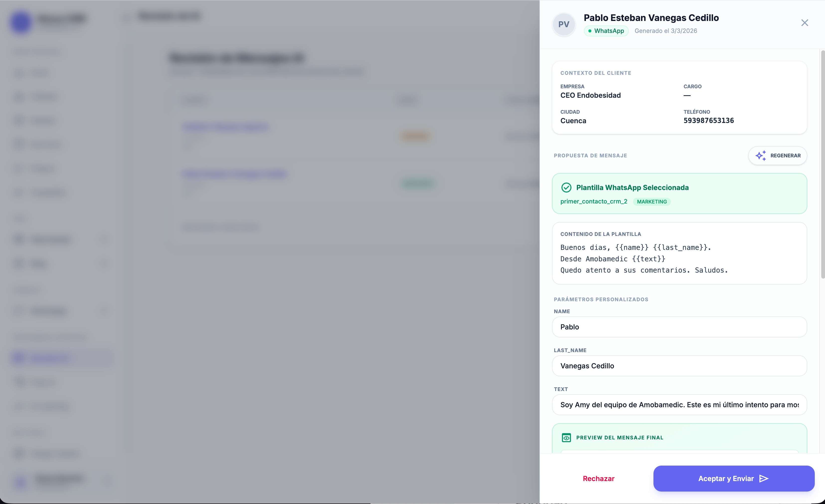The image size is (825, 504).
Task: Close the Pablo Esteban Vanegas Cedillo panel
Action: coord(805,23)
